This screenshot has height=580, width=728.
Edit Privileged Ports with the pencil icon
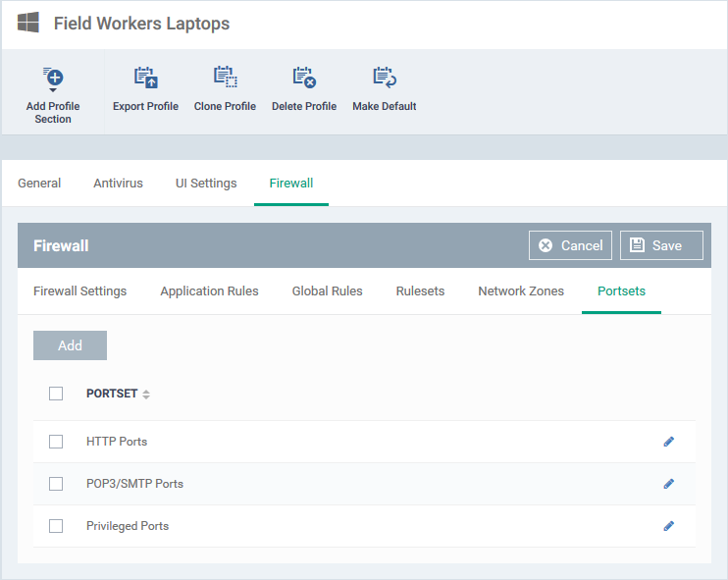pos(668,526)
